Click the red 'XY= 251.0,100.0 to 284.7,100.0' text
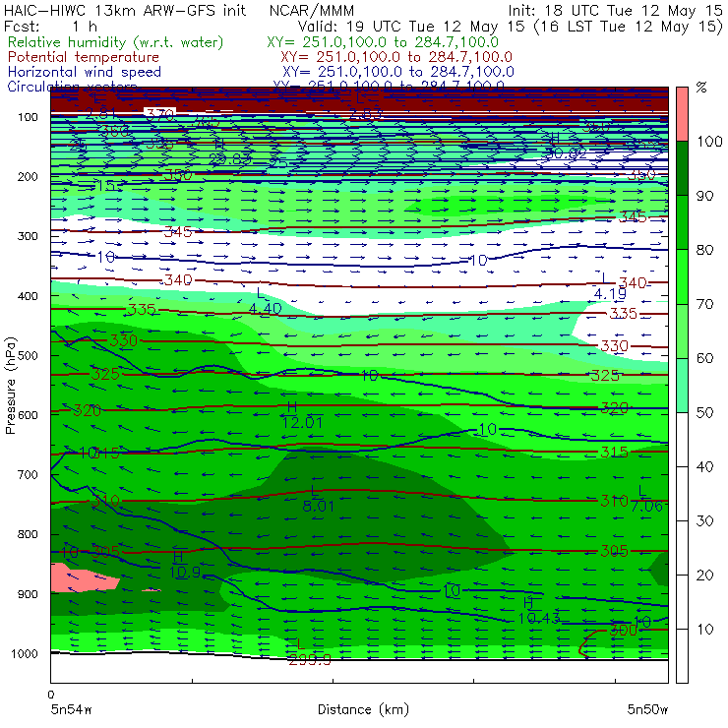Viewport: 728px width, 728px height. pyautogui.click(x=396, y=57)
